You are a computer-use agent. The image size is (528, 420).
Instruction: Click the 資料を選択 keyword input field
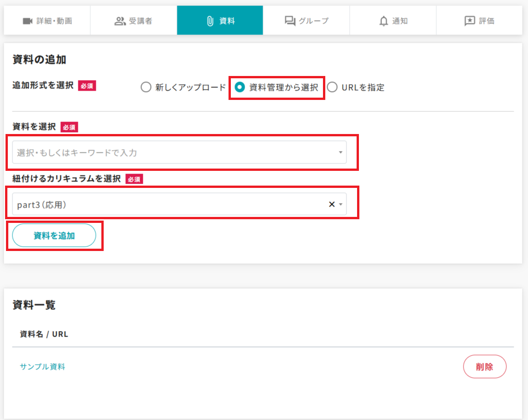(x=170, y=152)
